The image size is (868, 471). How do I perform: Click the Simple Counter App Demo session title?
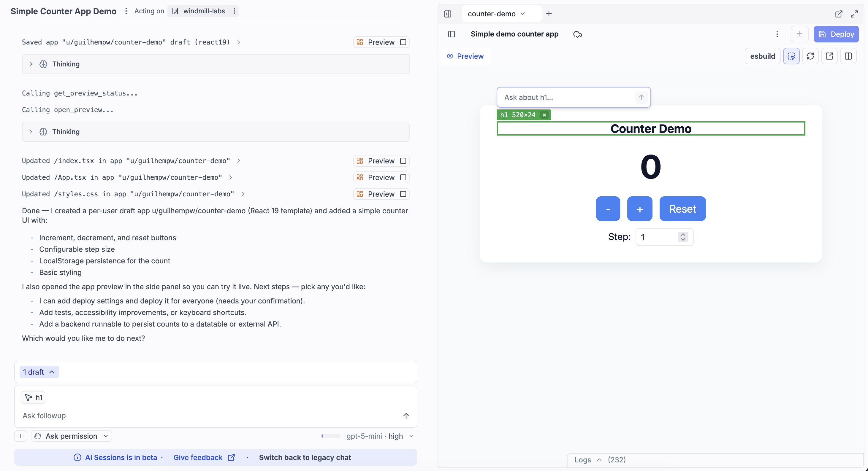coord(63,11)
